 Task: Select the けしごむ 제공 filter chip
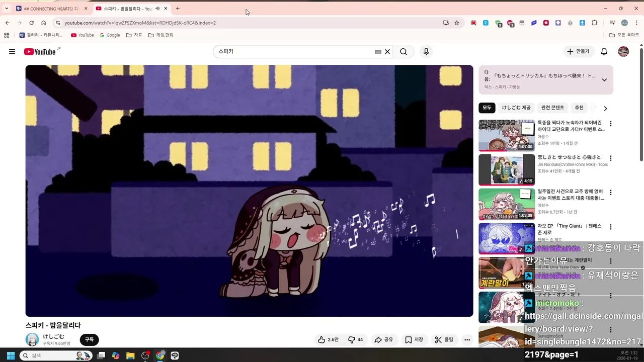point(516,108)
